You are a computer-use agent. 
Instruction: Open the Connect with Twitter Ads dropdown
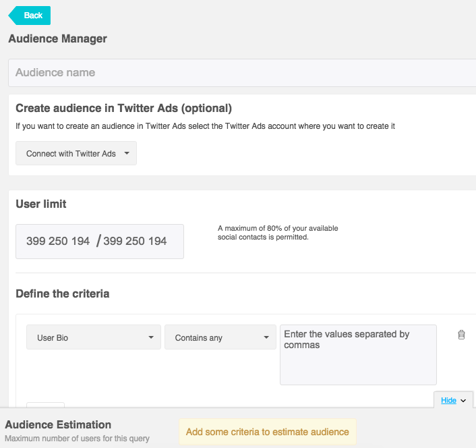point(76,153)
